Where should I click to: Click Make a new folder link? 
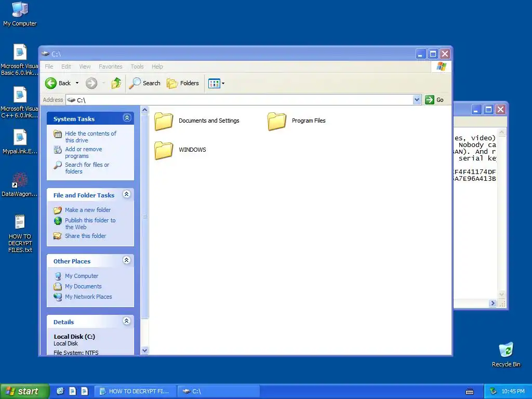[87, 210]
